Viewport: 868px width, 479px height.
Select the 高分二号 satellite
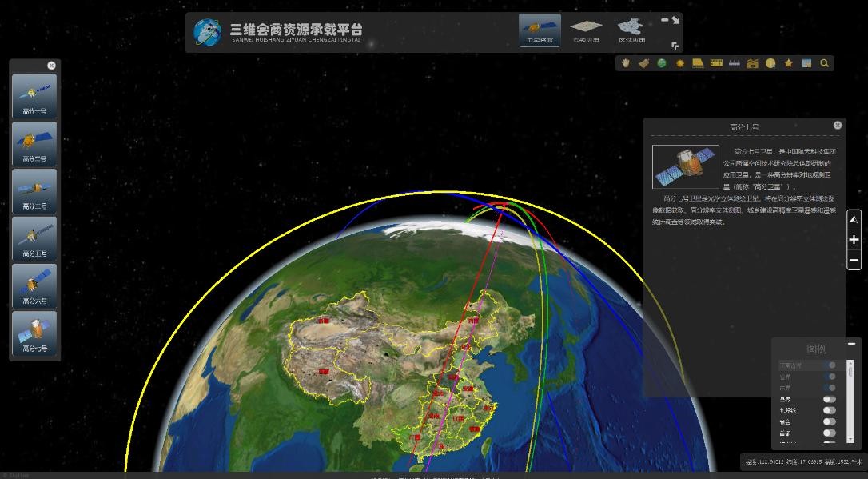[x=34, y=143]
